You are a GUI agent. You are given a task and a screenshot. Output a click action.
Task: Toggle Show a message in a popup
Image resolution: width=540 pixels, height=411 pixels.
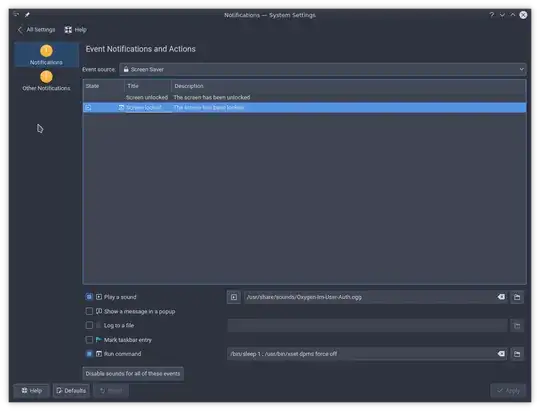point(89,311)
